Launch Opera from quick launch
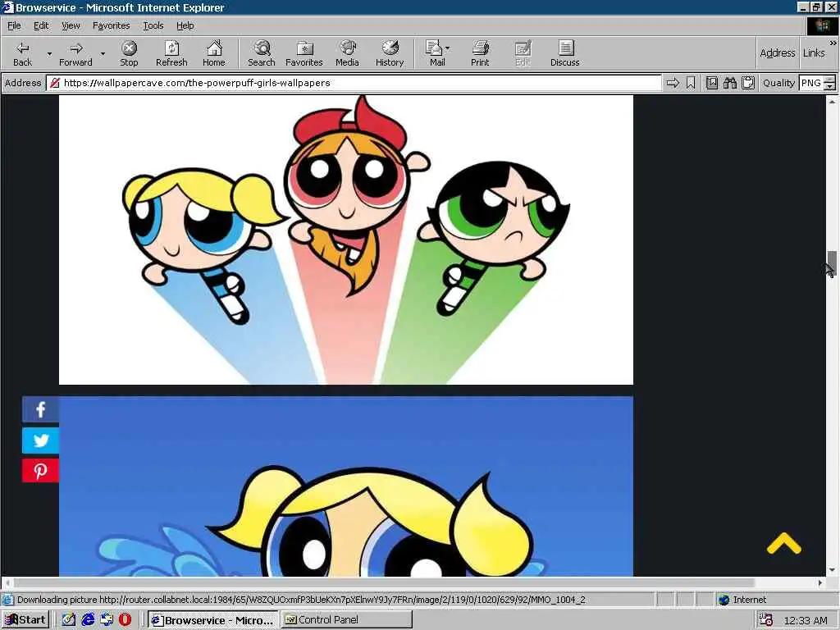840x630 pixels. (126, 620)
